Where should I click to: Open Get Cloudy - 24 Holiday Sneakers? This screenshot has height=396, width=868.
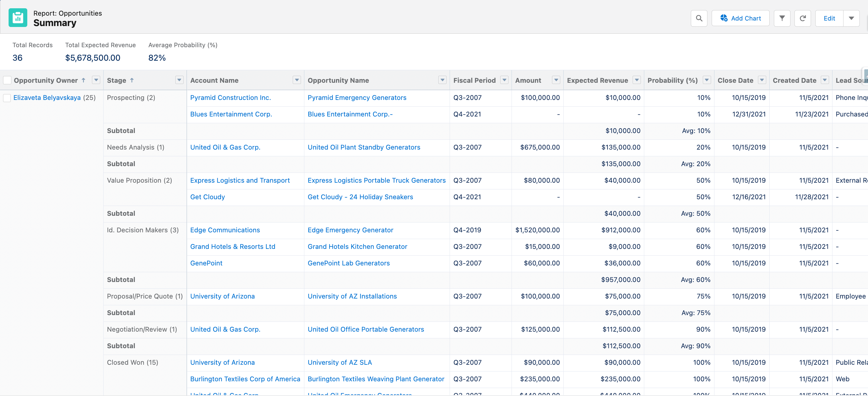360,197
